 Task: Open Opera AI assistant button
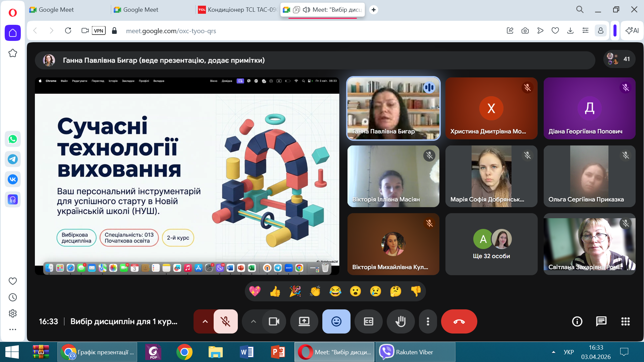coord(632,31)
